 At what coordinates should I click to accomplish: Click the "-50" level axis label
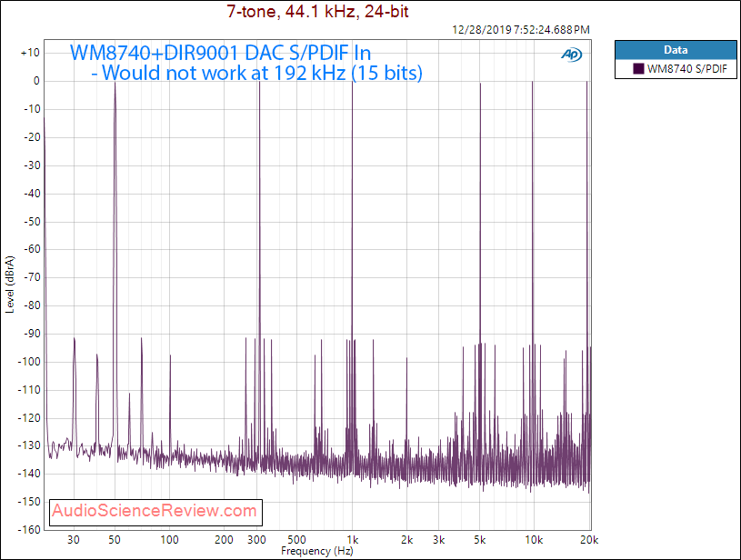click(32, 221)
